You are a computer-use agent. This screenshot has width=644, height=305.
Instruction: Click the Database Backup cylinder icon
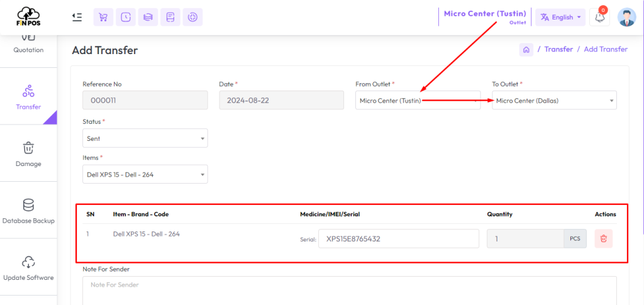tap(28, 204)
